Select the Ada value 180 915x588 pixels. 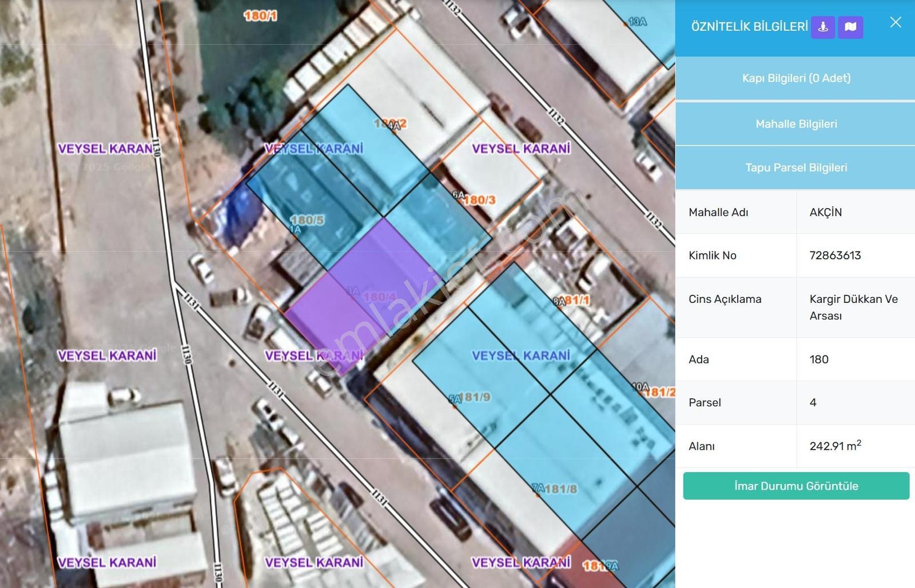click(x=819, y=359)
